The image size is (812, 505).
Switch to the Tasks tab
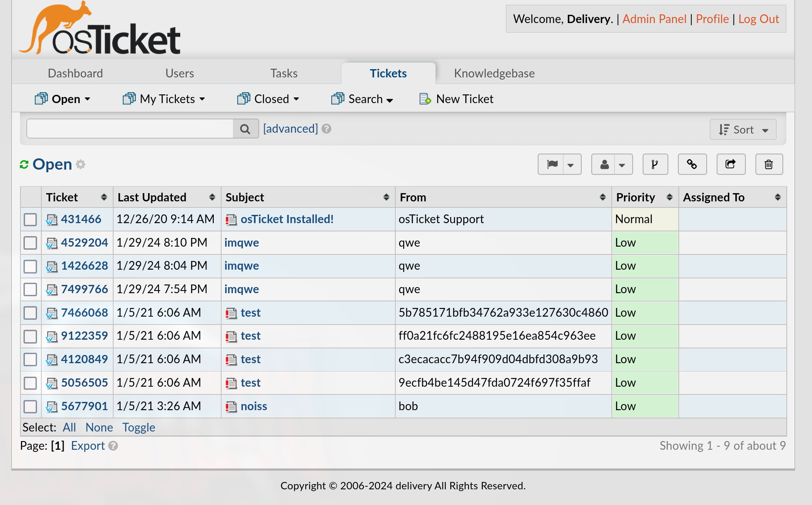[284, 73]
